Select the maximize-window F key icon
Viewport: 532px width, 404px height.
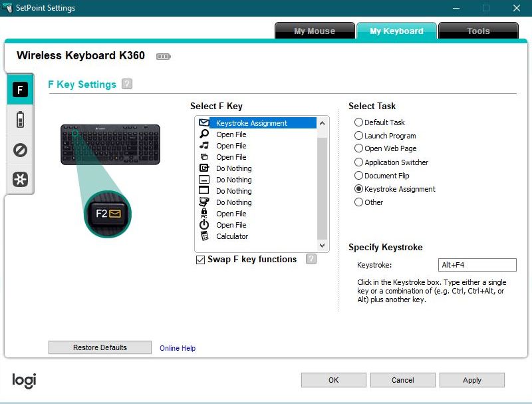pos(204,190)
